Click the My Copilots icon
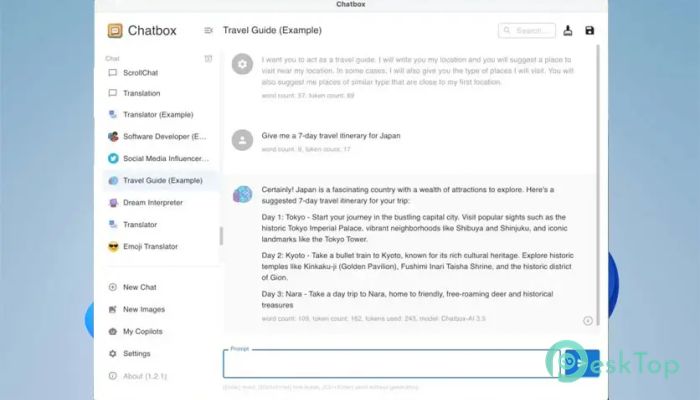Screen dimensions: 700x400 [112, 331]
